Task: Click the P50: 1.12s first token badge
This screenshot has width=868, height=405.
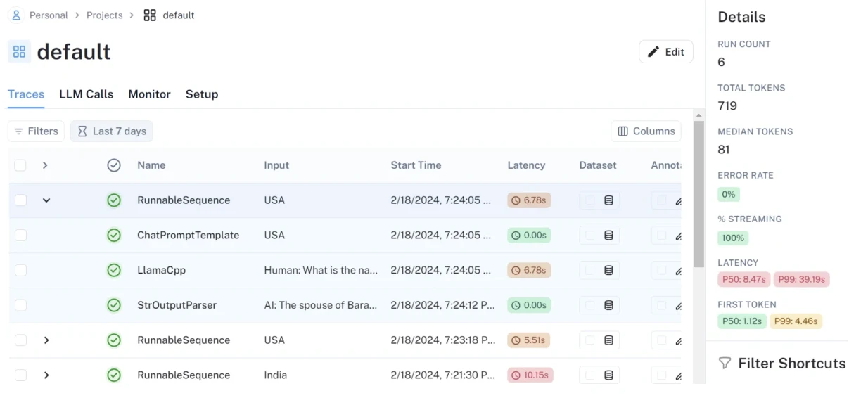Action: point(742,321)
